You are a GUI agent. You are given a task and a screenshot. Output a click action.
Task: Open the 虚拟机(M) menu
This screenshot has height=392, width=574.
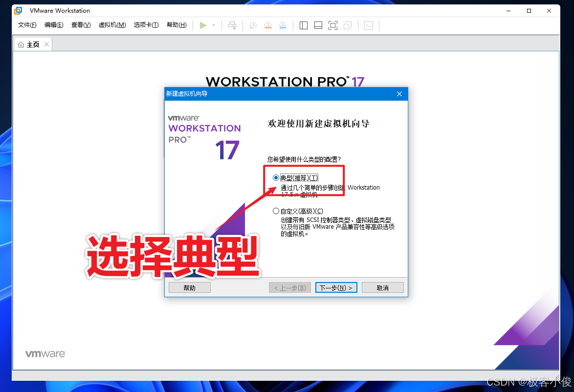(112, 25)
